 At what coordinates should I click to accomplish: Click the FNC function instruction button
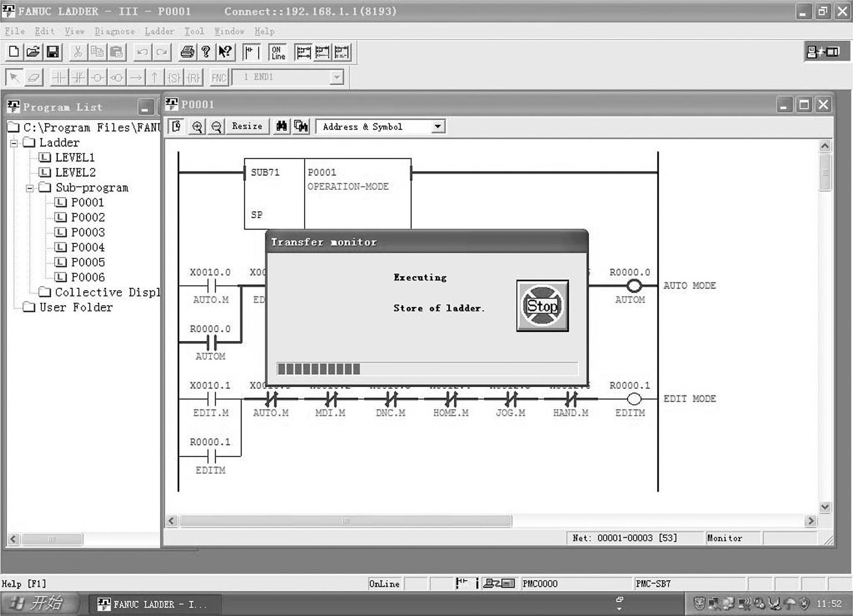(x=219, y=78)
